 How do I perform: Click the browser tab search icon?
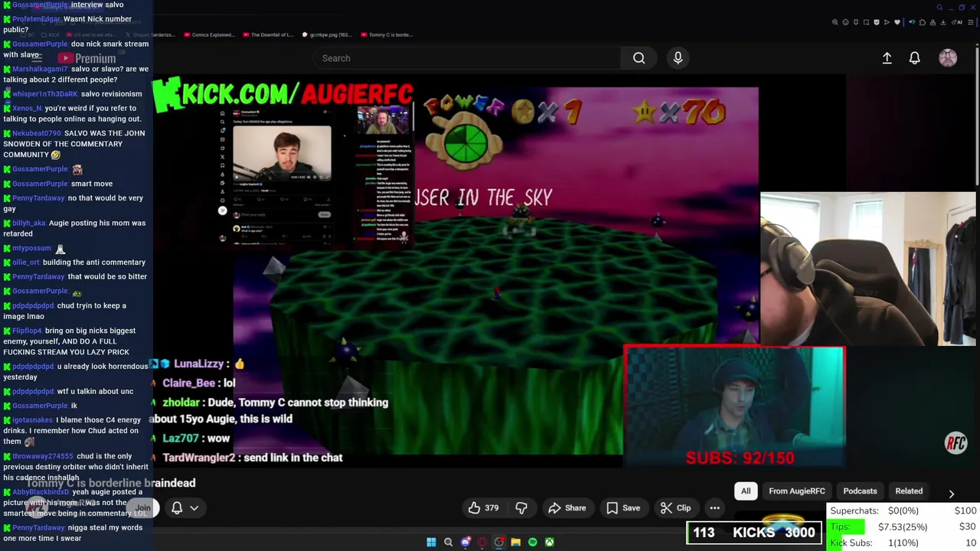click(x=939, y=8)
